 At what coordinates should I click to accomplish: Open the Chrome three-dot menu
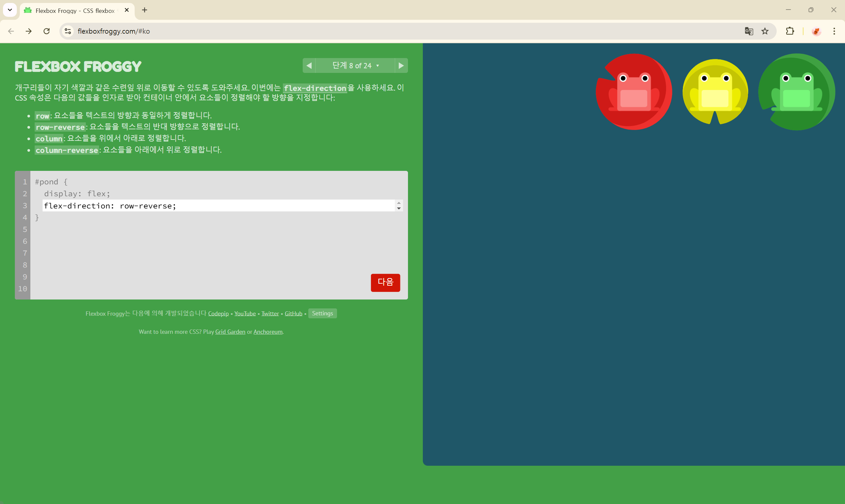click(x=834, y=31)
